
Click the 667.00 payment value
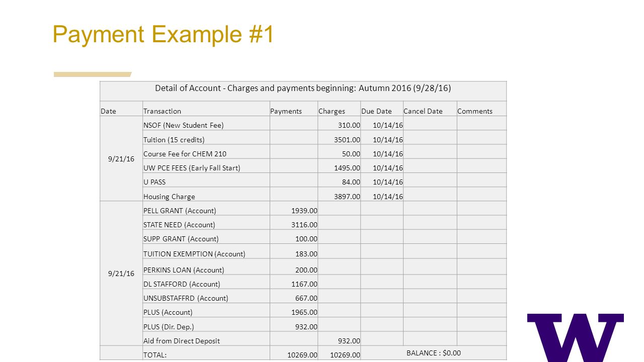click(306, 298)
